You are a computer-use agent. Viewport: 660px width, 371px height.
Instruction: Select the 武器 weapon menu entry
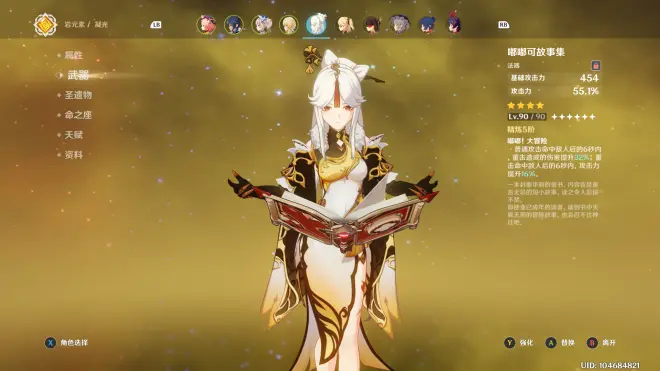coord(78,75)
